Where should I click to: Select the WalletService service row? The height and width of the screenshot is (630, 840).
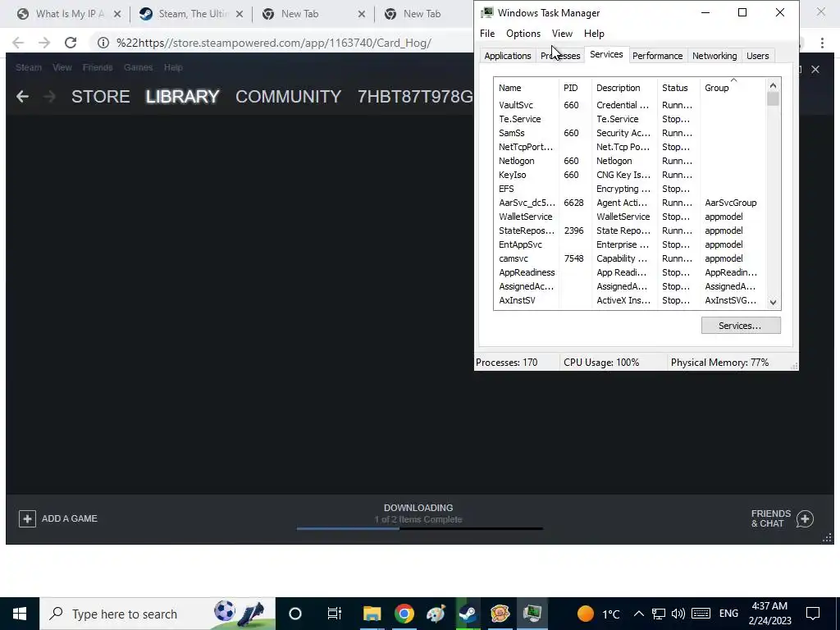click(631, 217)
